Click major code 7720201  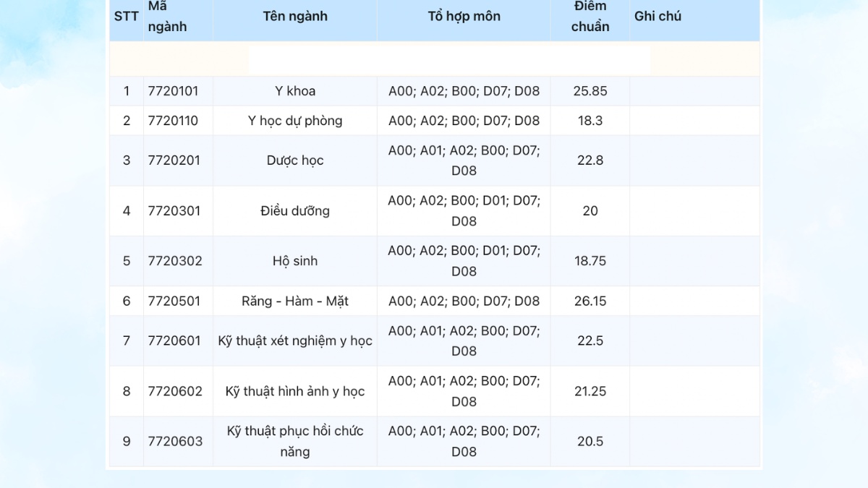pyautogui.click(x=174, y=160)
